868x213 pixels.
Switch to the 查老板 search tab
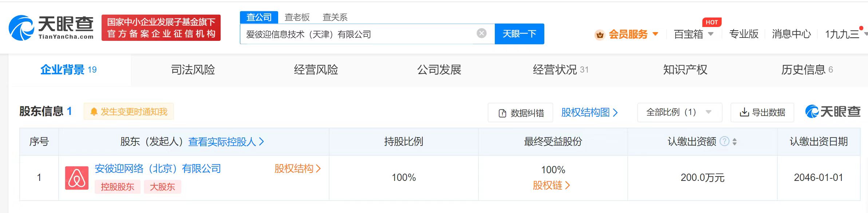(x=297, y=17)
